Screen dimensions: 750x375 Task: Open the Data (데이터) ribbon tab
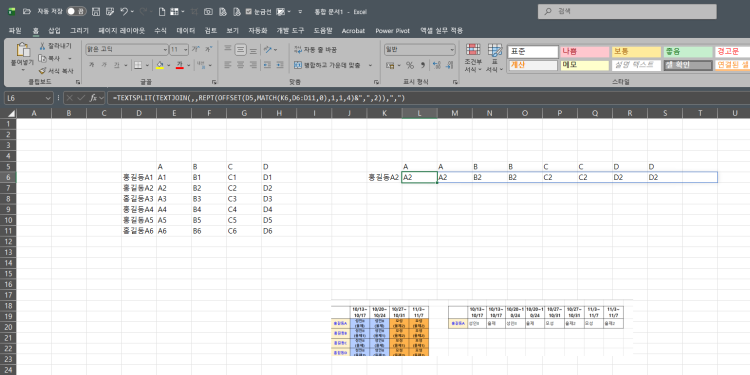pyautogui.click(x=186, y=31)
